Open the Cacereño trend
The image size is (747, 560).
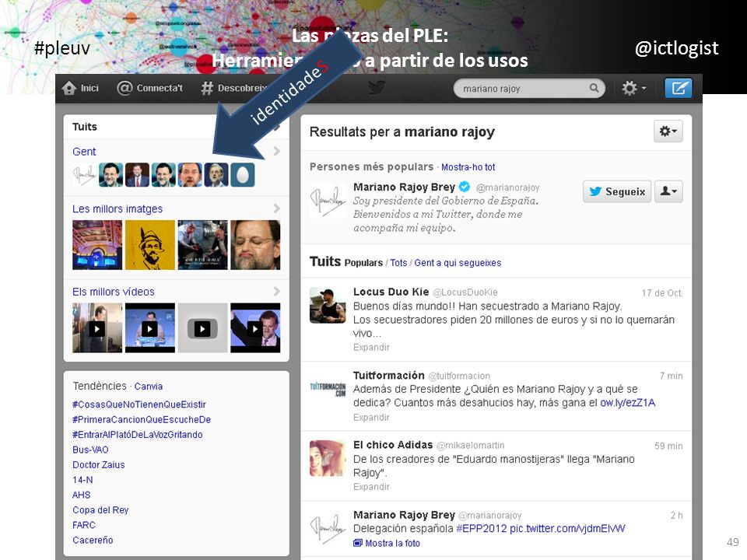coord(93,540)
